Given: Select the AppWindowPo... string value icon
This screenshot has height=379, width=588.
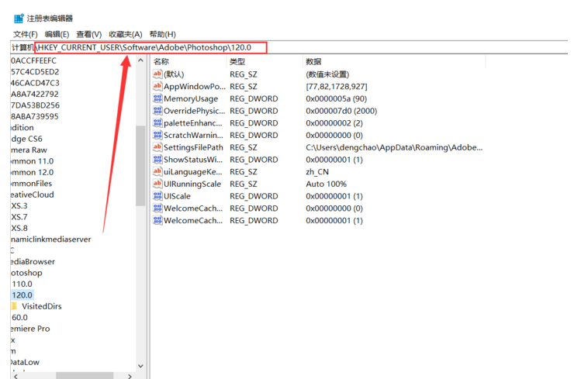Looking at the screenshot, I should coord(157,87).
